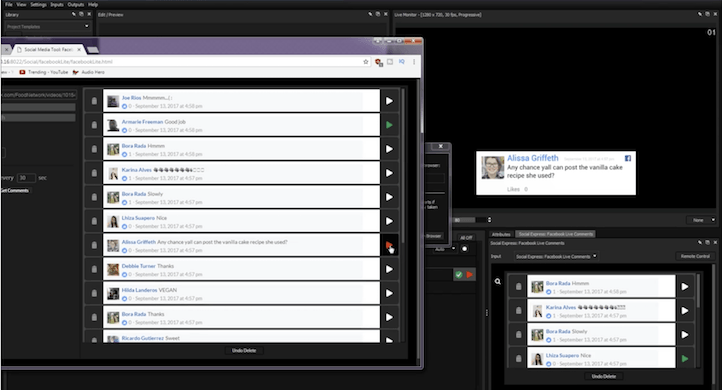
Task: Play Bora Rada Slowly comment in browser
Action: 389,197
